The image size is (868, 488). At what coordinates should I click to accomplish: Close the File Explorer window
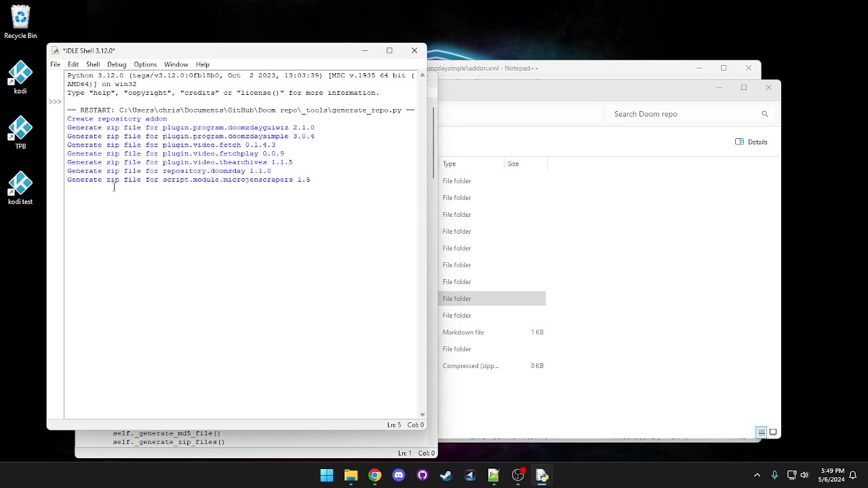(x=768, y=87)
